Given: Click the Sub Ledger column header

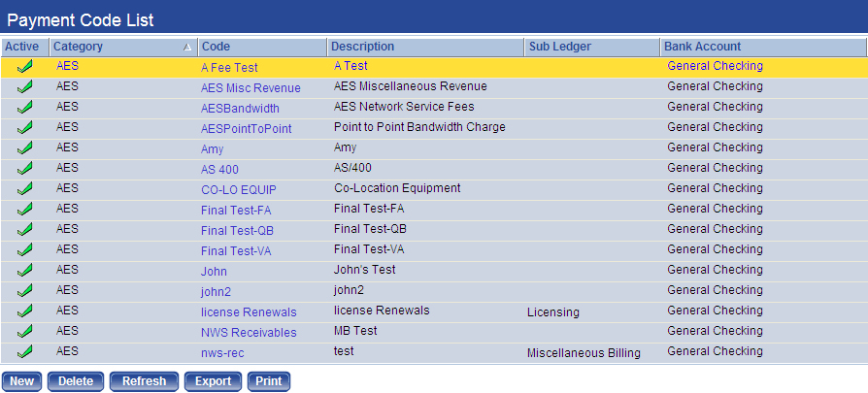Looking at the screenshot, I should [x=559, y=47].
